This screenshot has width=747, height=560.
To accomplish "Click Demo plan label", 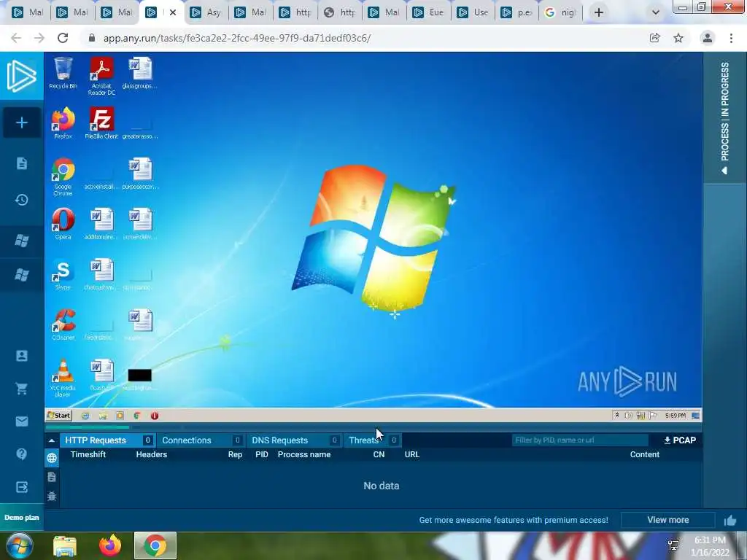I will pyautogui.click(x=21, y=518).
